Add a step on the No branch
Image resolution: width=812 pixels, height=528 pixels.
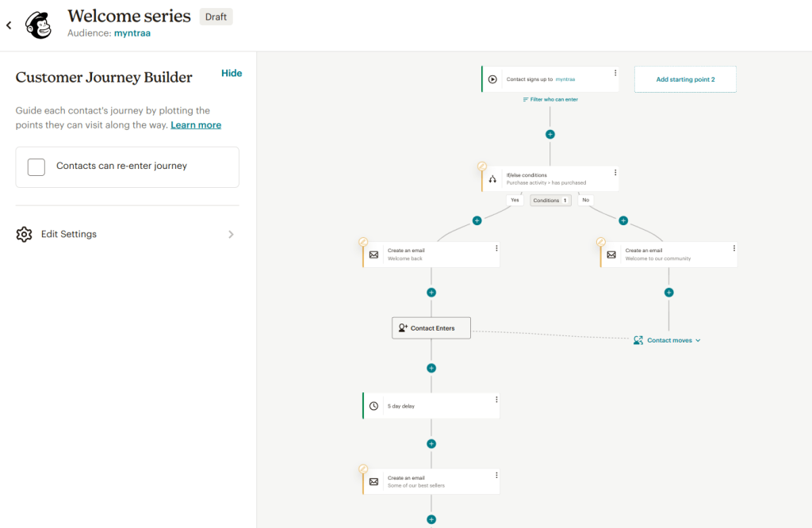(x=623, y=220)
